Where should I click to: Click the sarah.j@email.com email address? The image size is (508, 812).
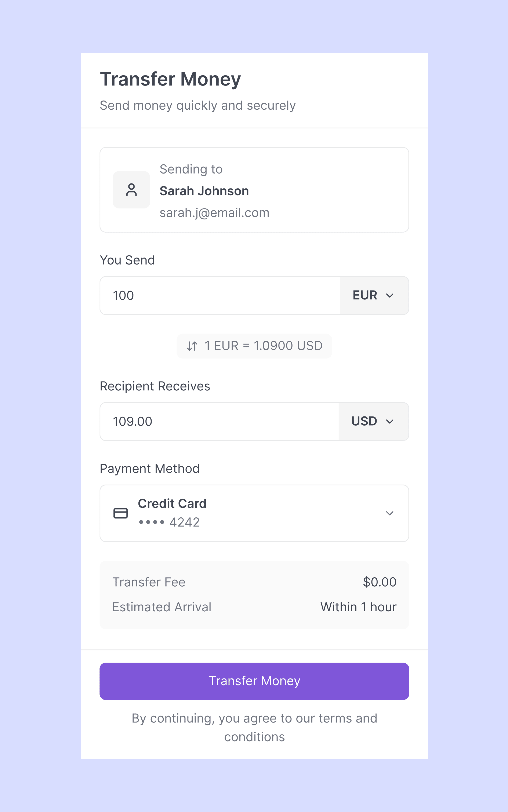coord(214,212)
